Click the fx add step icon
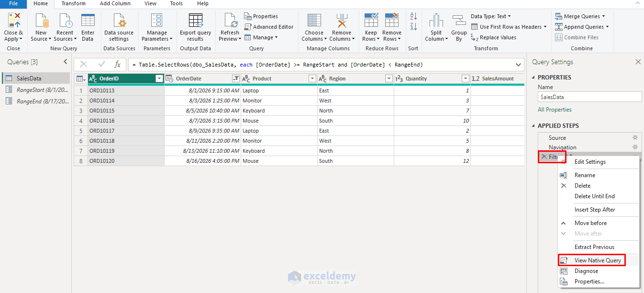Viewport: 644px width, 293px height. (x=118, y=64)
